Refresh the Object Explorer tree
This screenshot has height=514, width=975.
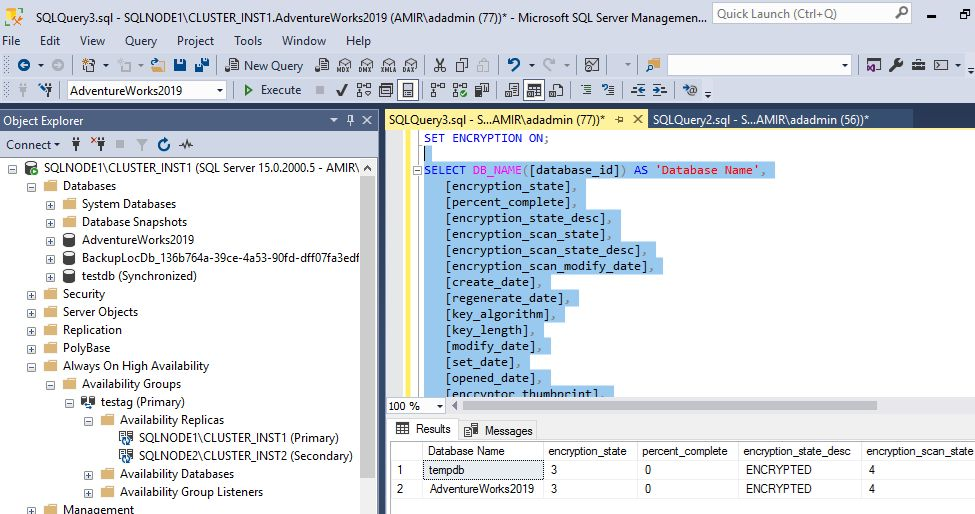pyautogui.click(x=164, y=144)
